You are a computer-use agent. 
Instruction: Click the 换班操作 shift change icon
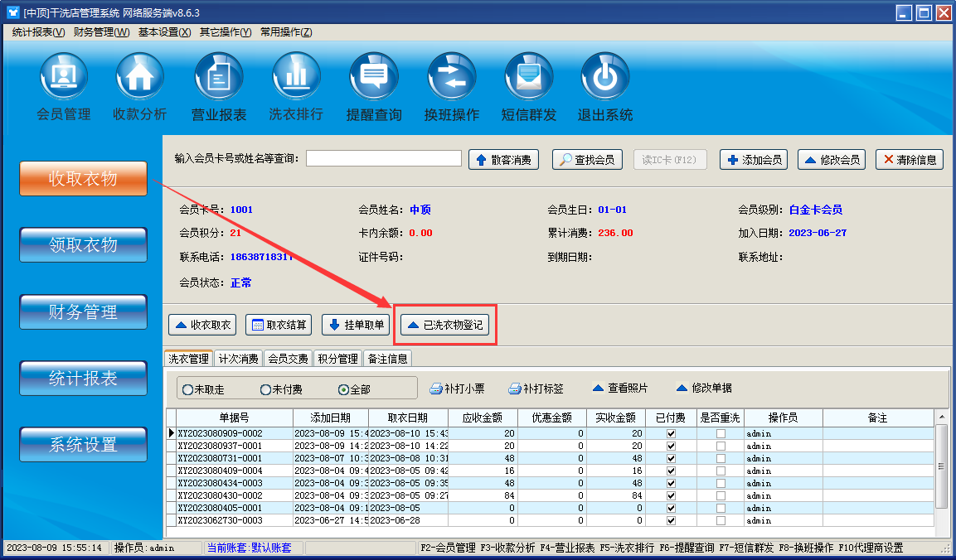click(452, 77)
